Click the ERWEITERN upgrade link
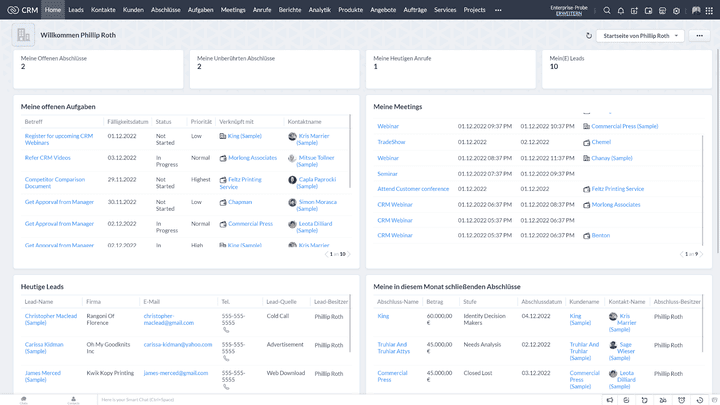Viewport: 720px width, 405px height. [569, 14]
